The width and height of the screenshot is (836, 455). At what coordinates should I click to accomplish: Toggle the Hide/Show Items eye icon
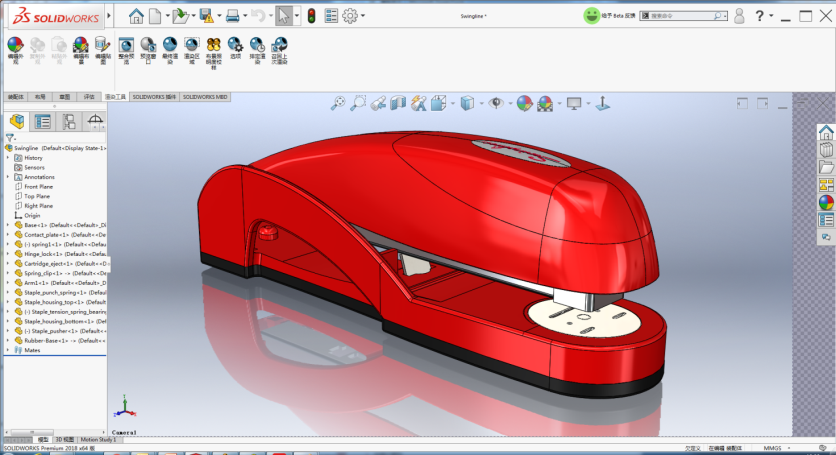pyautogui.click(x=496, y=102)
